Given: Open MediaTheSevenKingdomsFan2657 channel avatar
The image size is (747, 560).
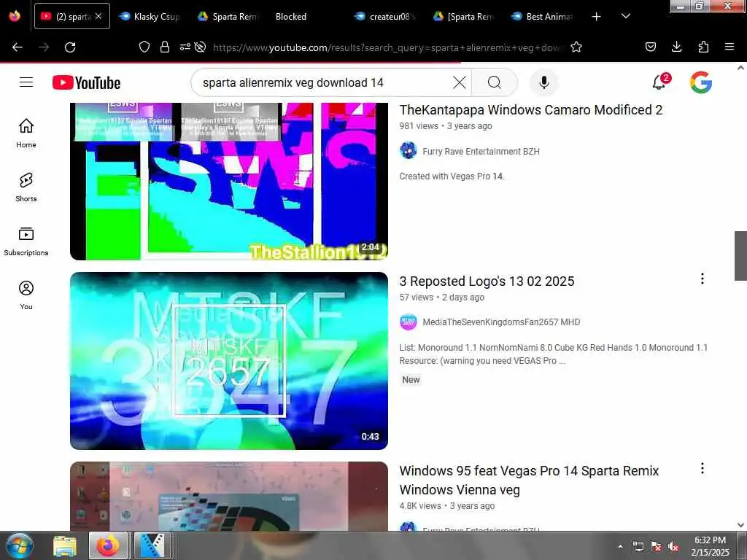Looking at the screenshot, I should (409, 322).
